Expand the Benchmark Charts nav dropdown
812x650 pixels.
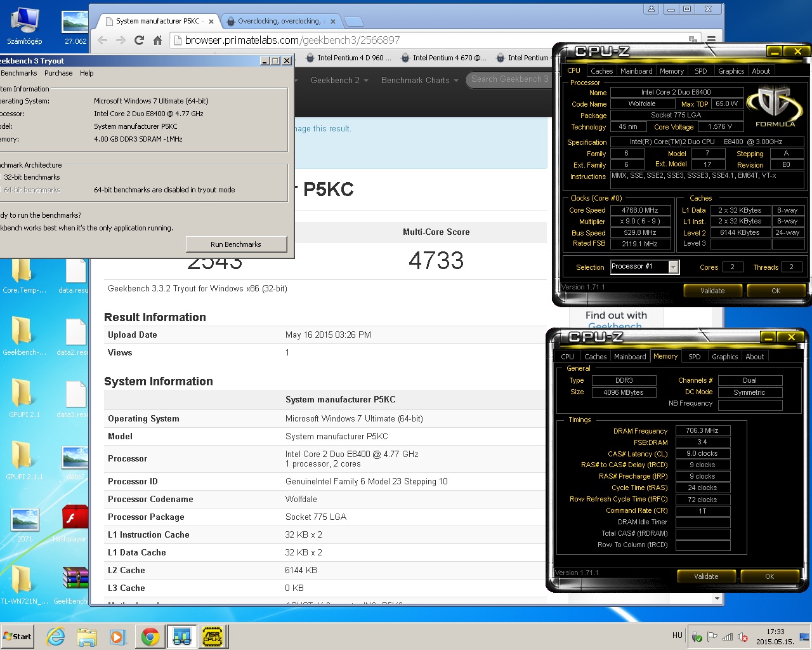[x=419, y=80]
